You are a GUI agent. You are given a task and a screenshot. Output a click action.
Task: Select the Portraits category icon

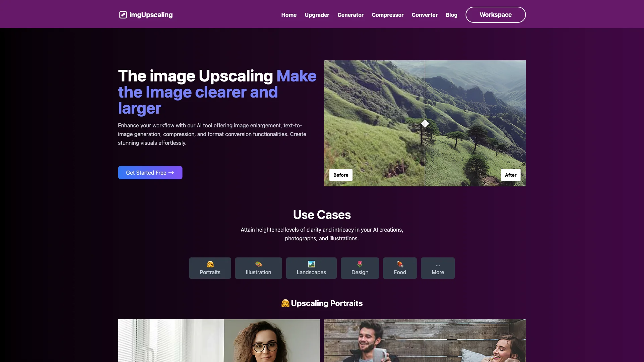210,264
